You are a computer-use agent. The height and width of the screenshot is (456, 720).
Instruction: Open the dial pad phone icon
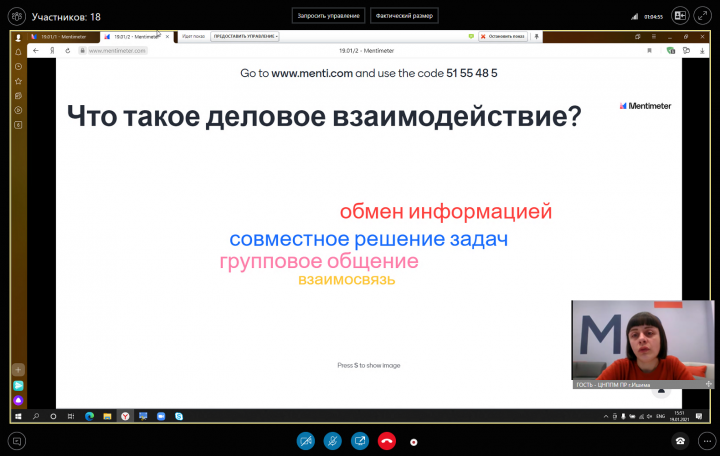click(680, 440)
